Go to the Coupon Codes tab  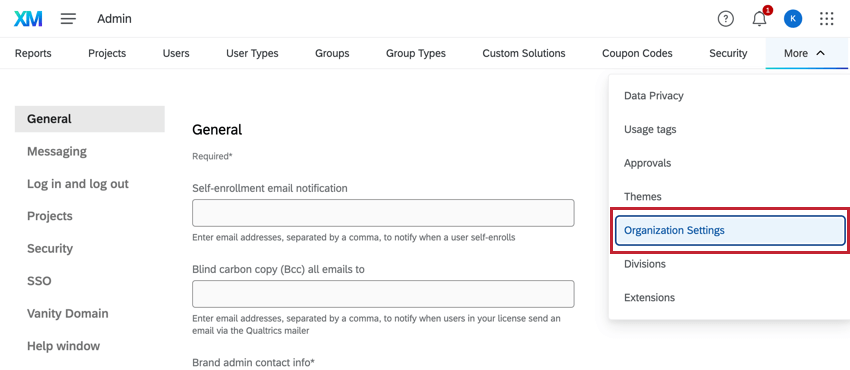click(637, 53)
